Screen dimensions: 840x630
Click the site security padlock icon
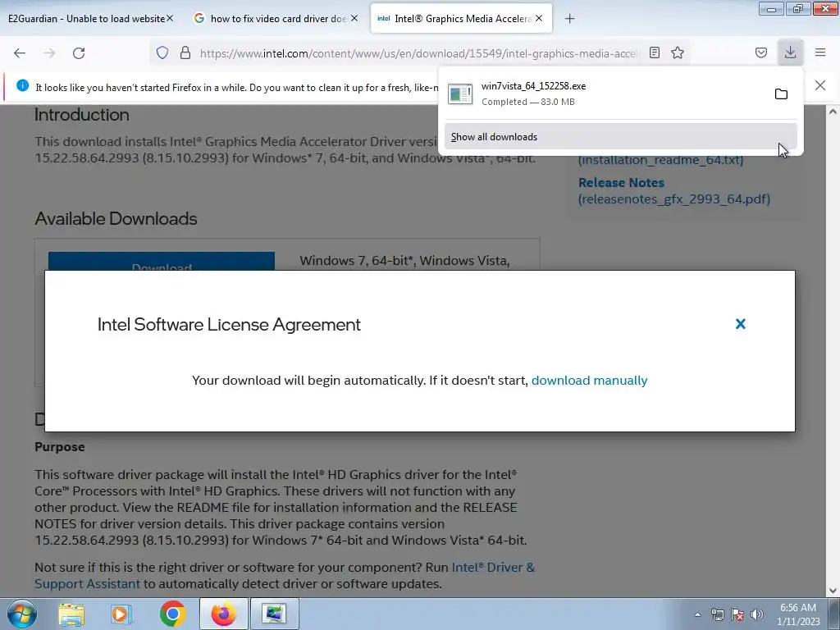pyautogui.click(x=185, y=52)
